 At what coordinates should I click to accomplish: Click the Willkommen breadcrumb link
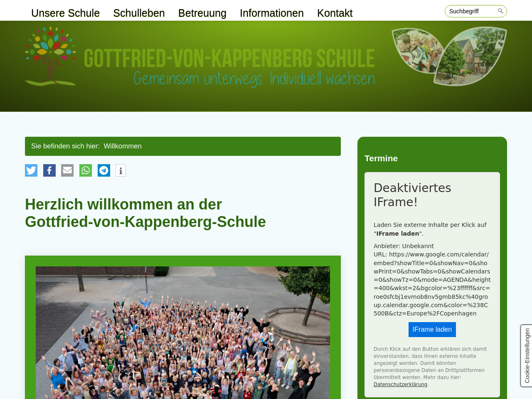[123, 146]
